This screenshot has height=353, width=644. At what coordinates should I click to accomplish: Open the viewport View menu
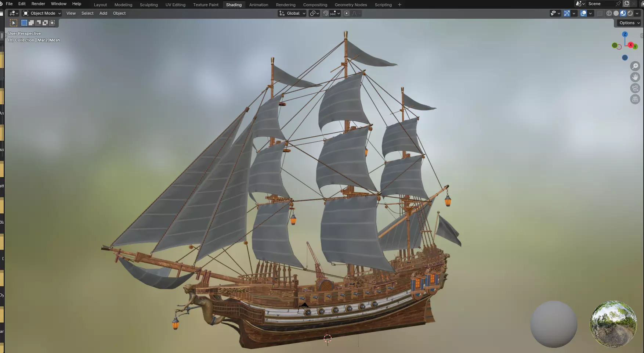coord(71,13)
